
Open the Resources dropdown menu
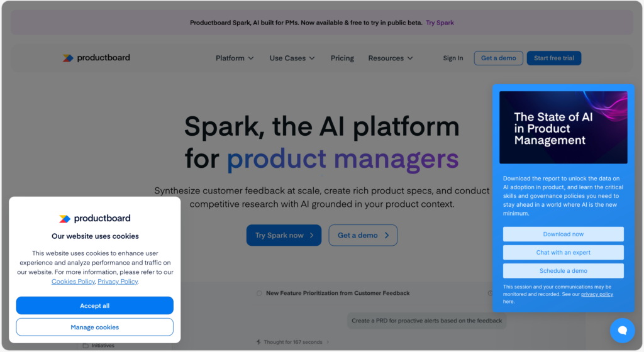click(x=391, y=58)
